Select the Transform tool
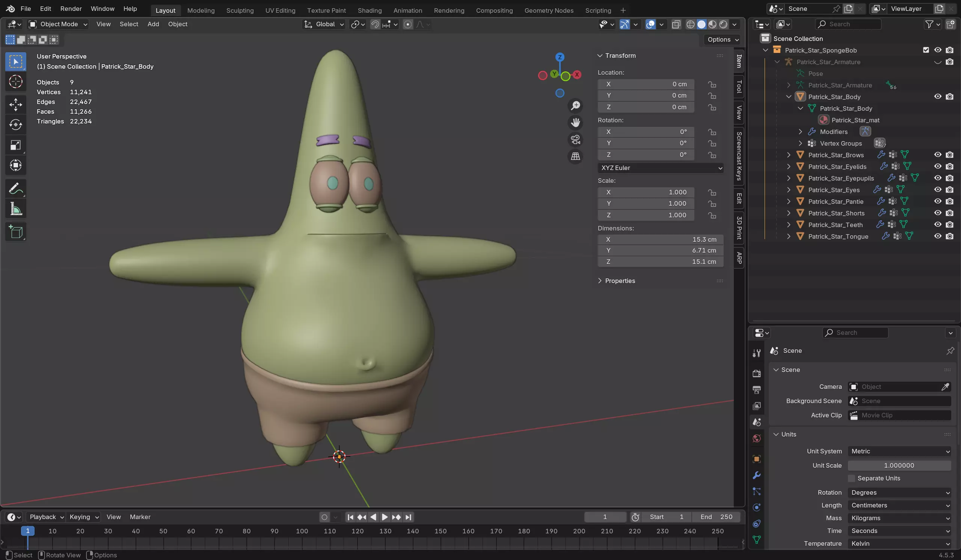This screenshot has width=961, height=560. pyautogui.click(x=16, y=165)
